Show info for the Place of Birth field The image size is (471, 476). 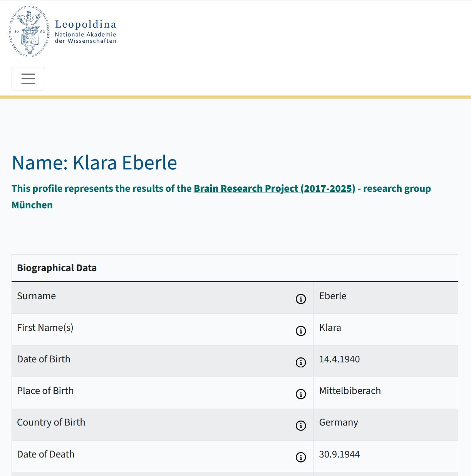[301, 394]
